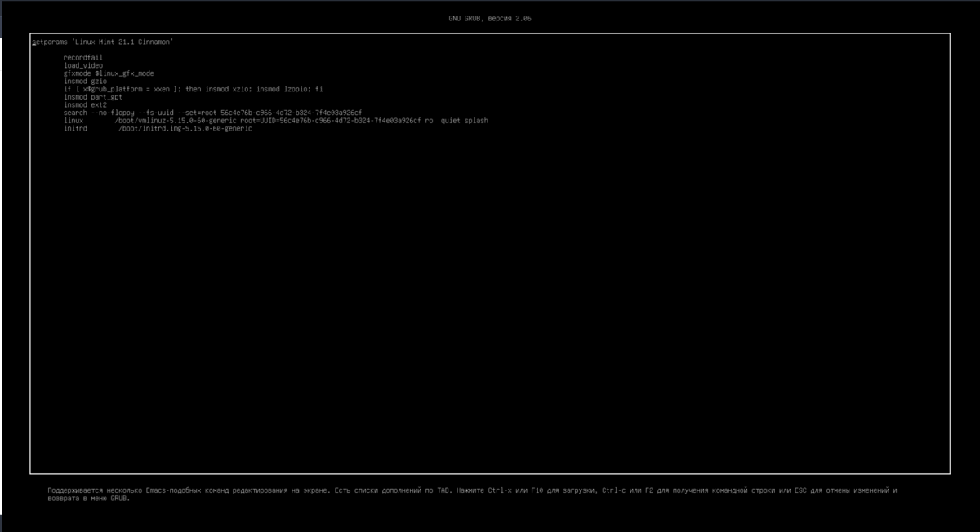Click the "root=UUID=56c4e76b..." kernel argument
Screen dimensions: 980x532
point(332,121)
